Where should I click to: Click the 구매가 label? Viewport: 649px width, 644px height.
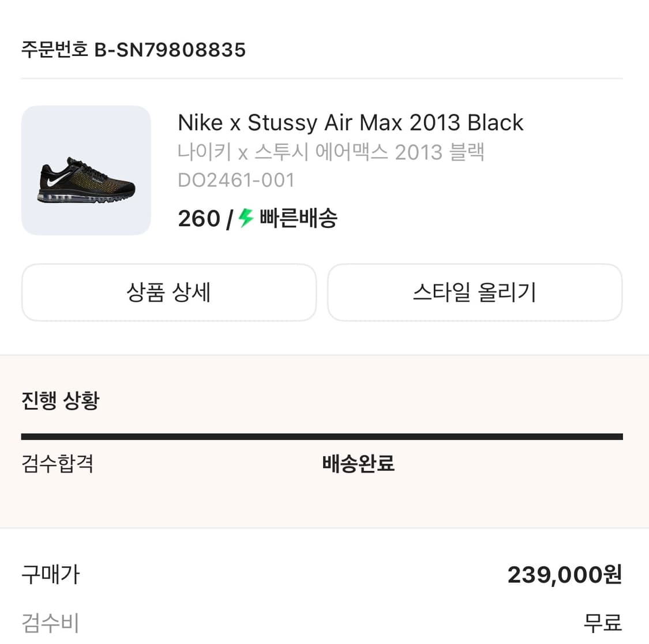[x=50, y=574]
